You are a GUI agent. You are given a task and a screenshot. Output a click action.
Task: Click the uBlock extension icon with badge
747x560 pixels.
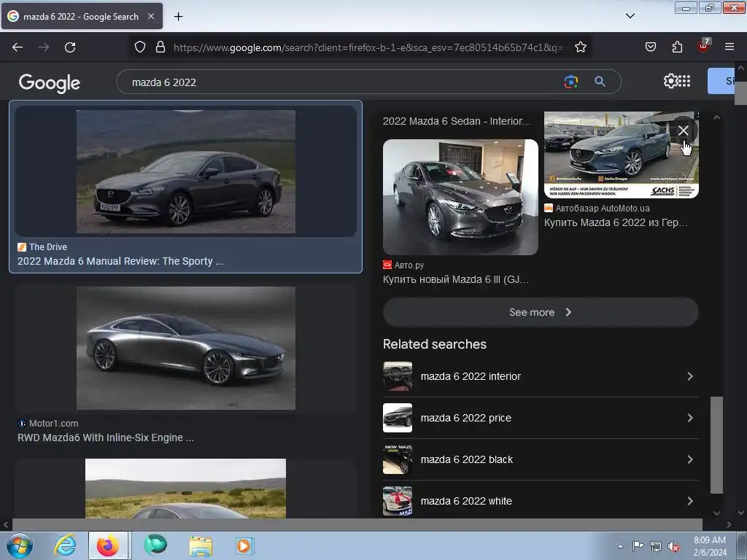(704, 46)
